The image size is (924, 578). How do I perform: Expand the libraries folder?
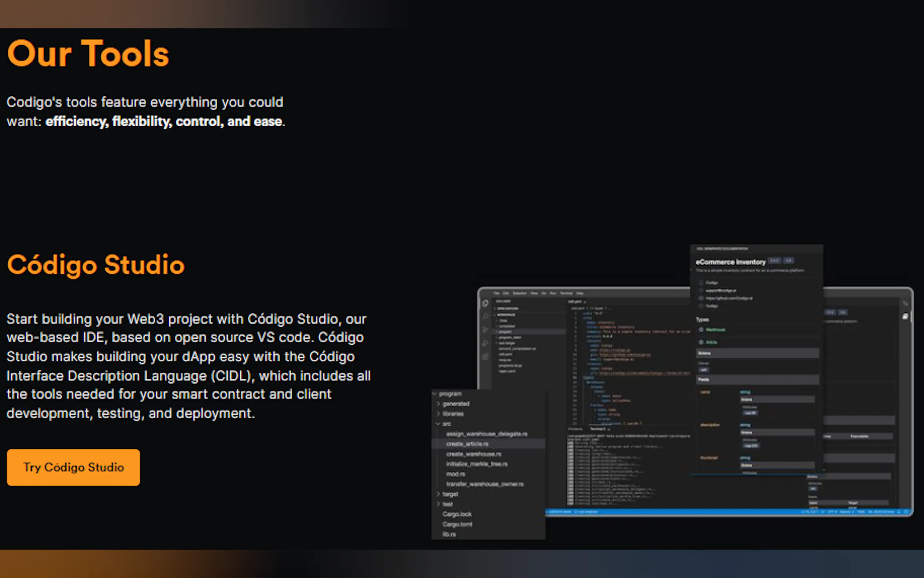coord(438,413)
